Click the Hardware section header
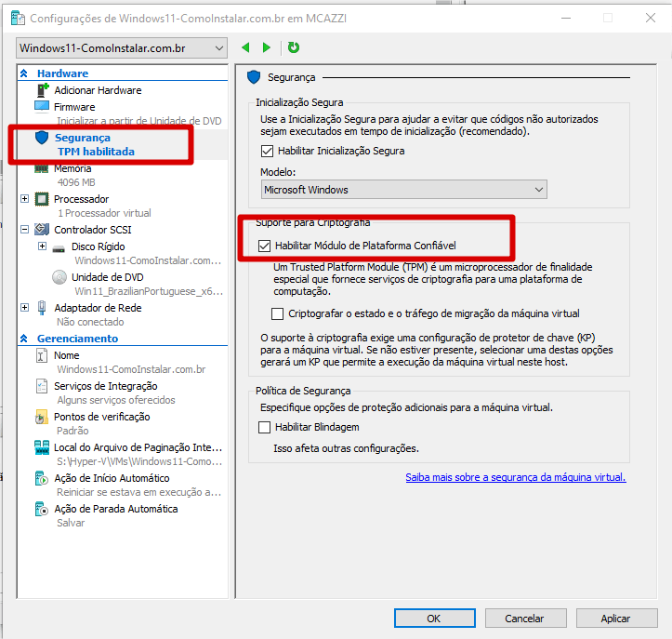The image size is (672, 639). (62, 73)
